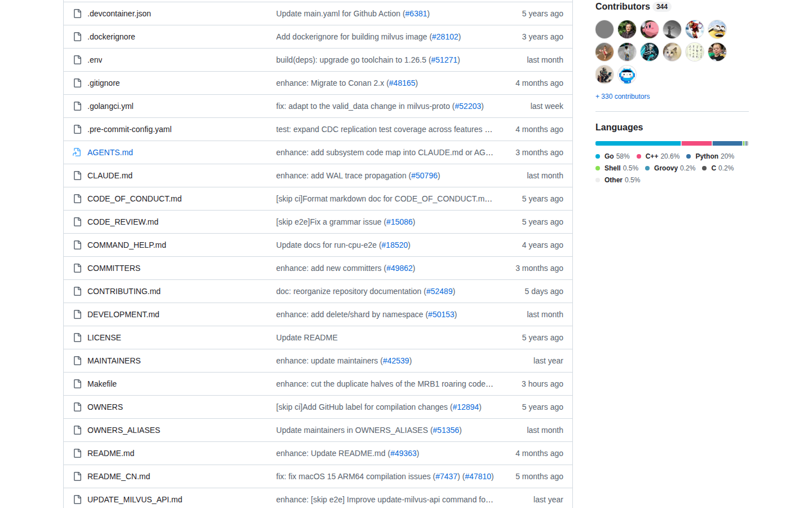
Task: Open the 'Update README' commit message
Action: click(307, 338)
